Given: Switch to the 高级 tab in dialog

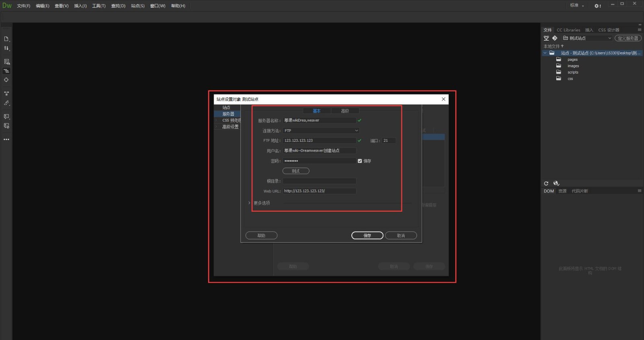Looking at the screenshot, I should 345,111.
